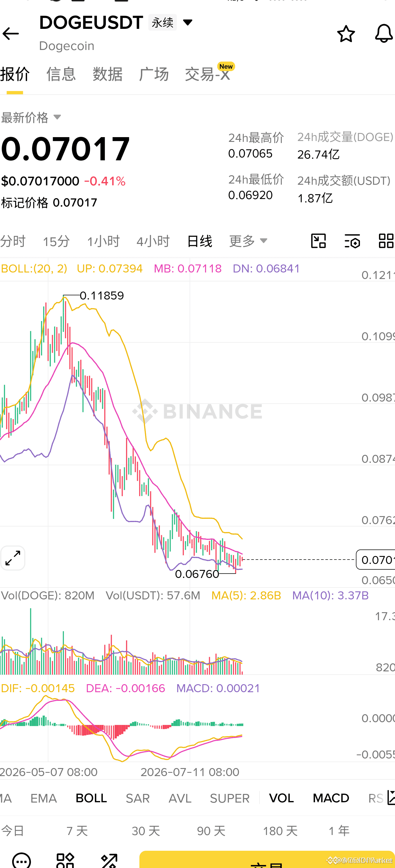The image size is (395, 868).
Task: Tap the 24h volume 26.74亿 value
Action: pos(318,155)
